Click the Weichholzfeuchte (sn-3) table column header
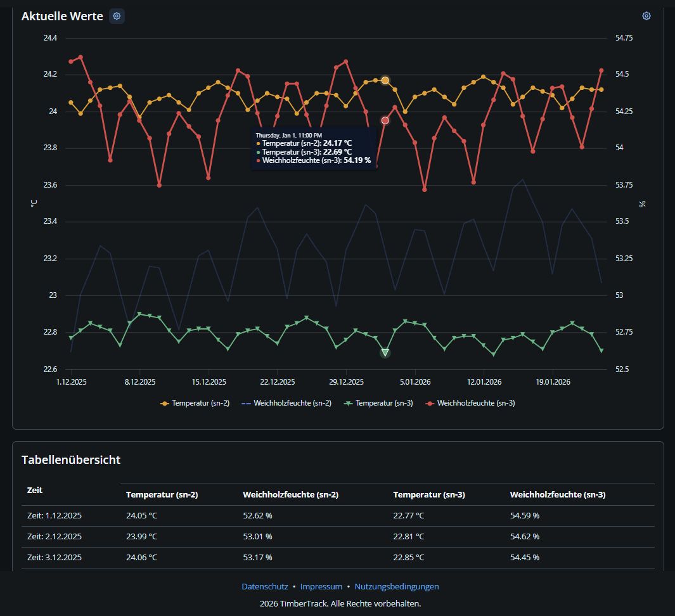This screenshot has height=616, width=675. (x=558, y=495)
